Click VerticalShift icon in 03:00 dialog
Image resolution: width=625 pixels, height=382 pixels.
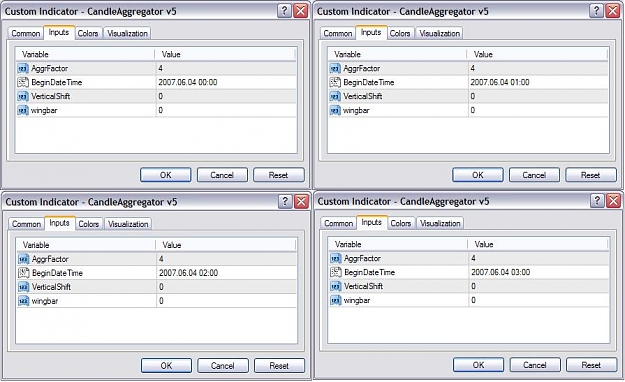(x=336, y=286)
